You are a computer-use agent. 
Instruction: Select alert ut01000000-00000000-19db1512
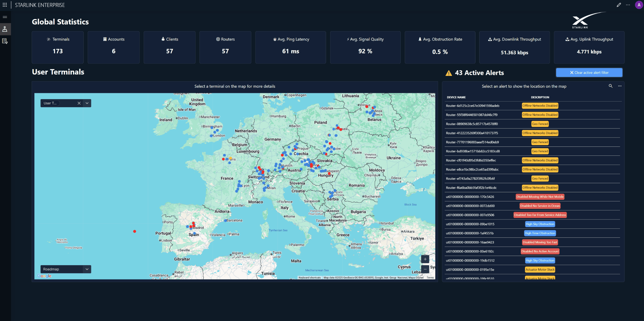tap(533, 260)
